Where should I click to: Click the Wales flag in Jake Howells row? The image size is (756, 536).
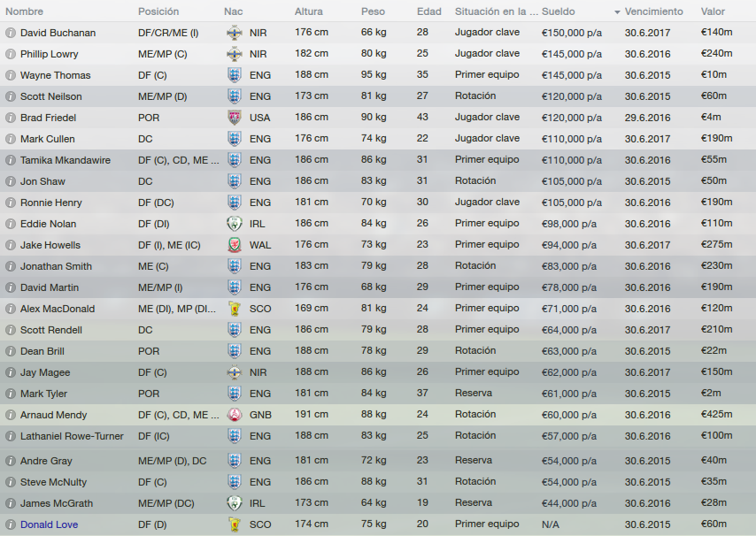pos(235,245)
